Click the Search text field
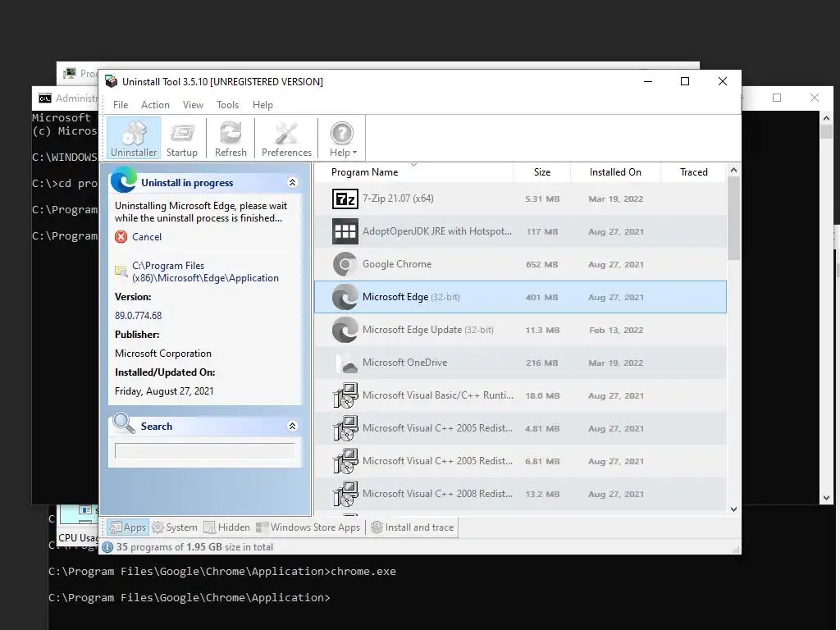The height and width of the screenshot is (630, 840). pyautogui.click(x=204, y=450)
